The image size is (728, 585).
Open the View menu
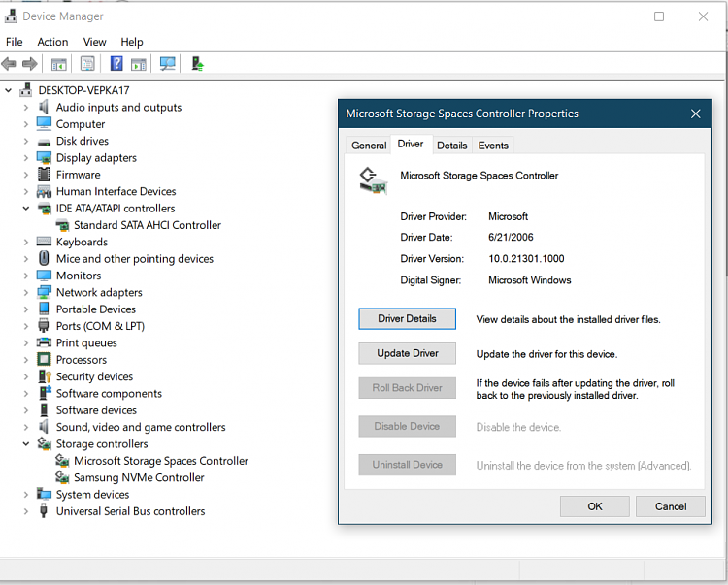click(95, 42)
